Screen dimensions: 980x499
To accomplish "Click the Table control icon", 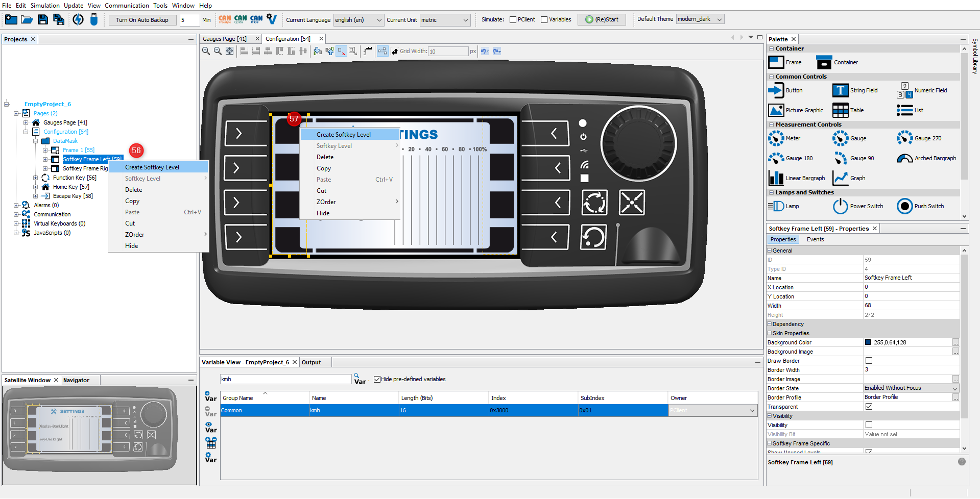I will (840, 110).
